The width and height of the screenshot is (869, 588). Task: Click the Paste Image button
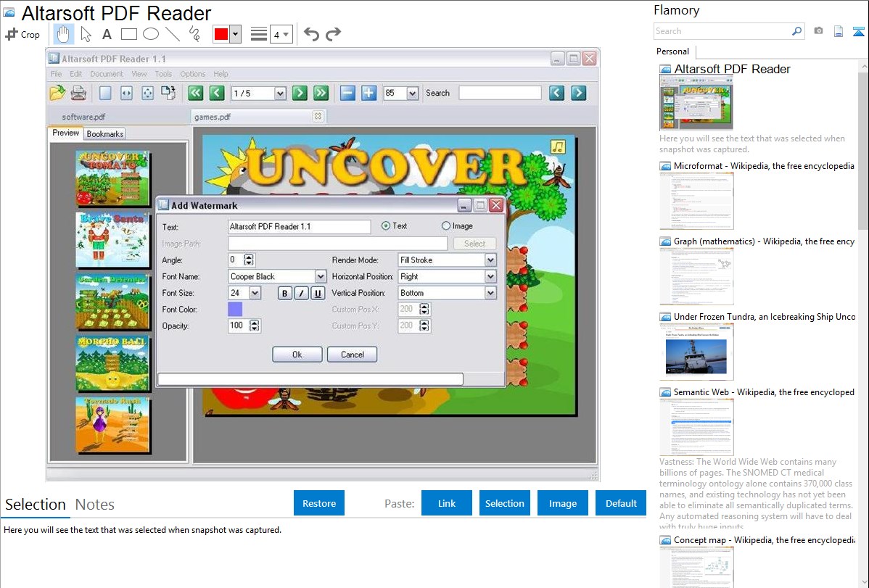[x=562, y=503]
